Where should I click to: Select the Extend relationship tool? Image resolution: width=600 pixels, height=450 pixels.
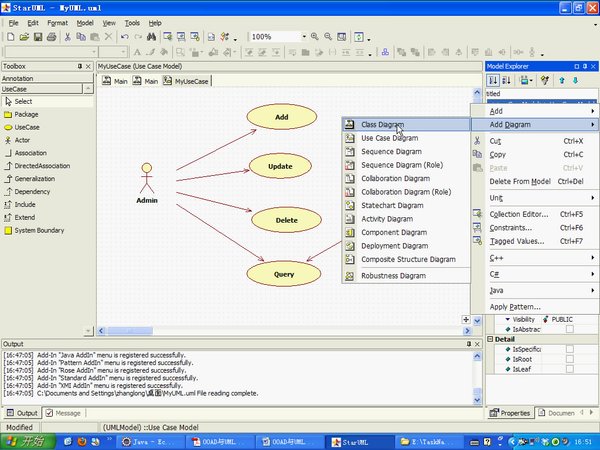[25, 217]
